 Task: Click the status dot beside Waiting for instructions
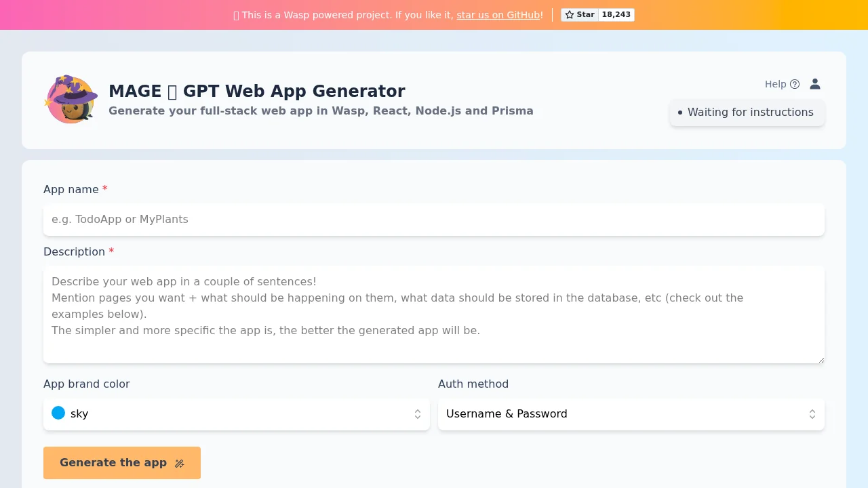click(679, 113)
